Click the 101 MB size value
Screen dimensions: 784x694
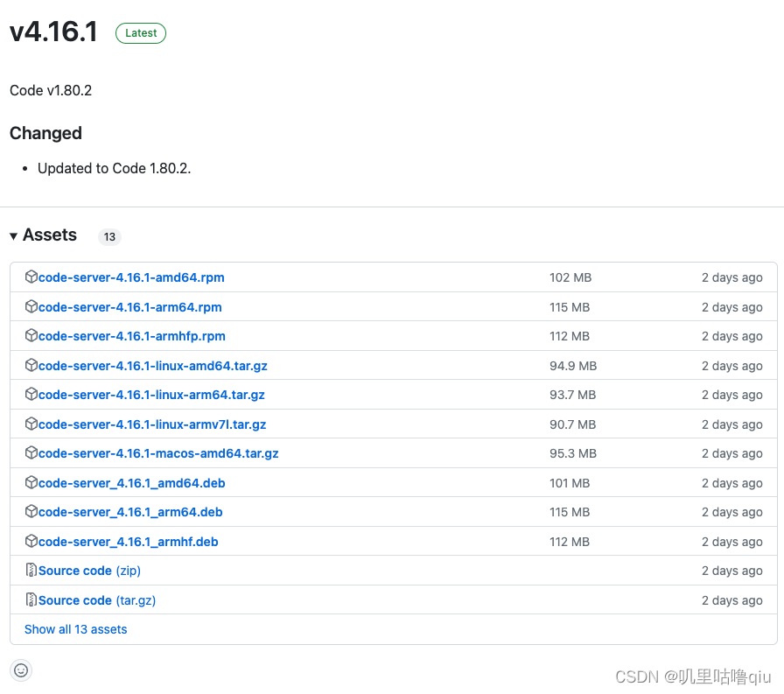[570, 483]
